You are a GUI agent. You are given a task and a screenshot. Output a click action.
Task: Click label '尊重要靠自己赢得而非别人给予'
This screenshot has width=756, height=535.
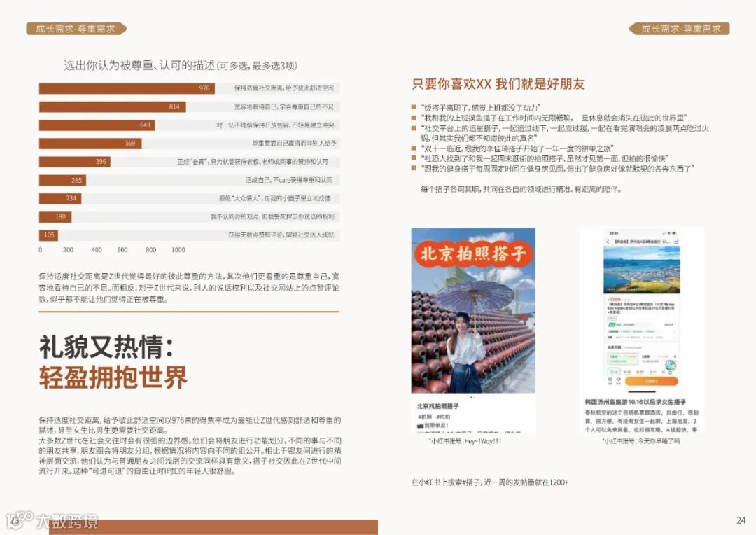coord(294,144)
